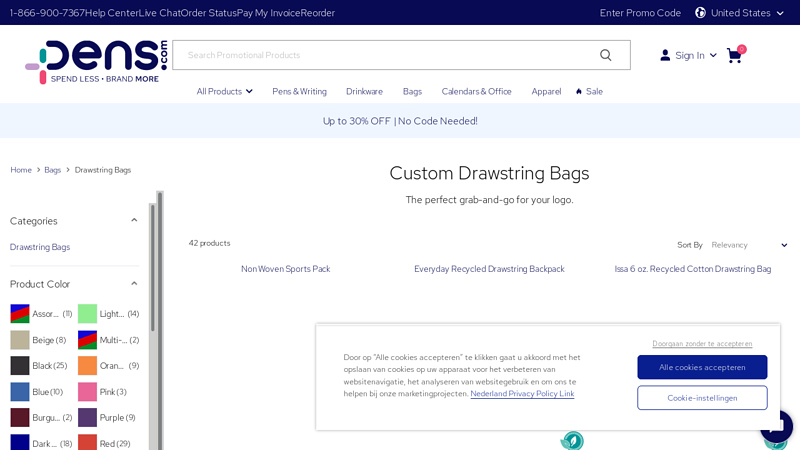Open the chat bubble widget
The width and height of the screenshot is (800, 450).
coord(777,426)
